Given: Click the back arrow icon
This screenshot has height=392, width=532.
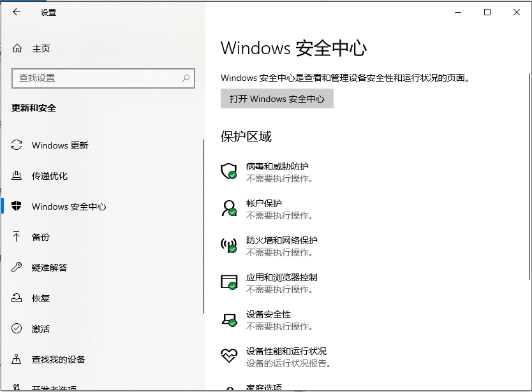Looking at the screenshot, I should click(x=17, y=12).
